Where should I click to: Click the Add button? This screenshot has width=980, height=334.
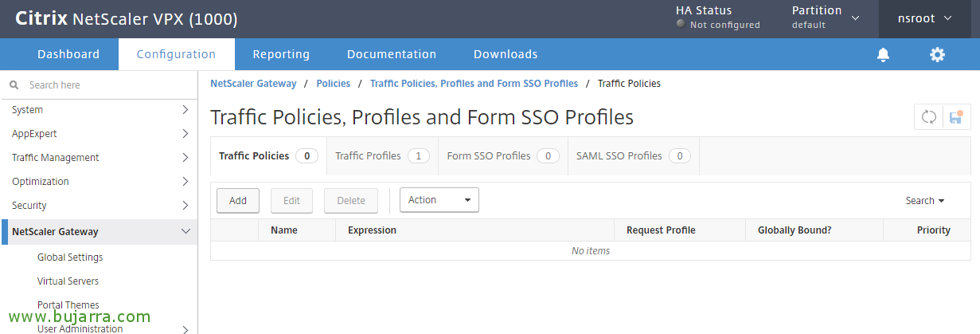238,201
